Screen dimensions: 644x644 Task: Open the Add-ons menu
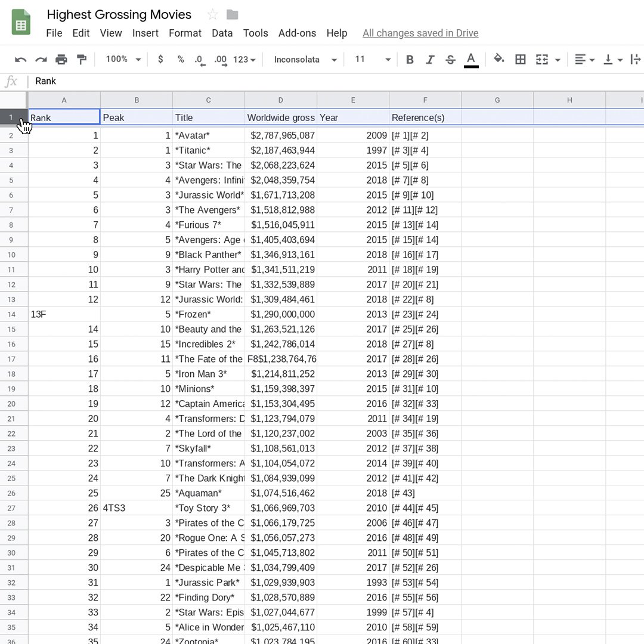tap(298, 33)
